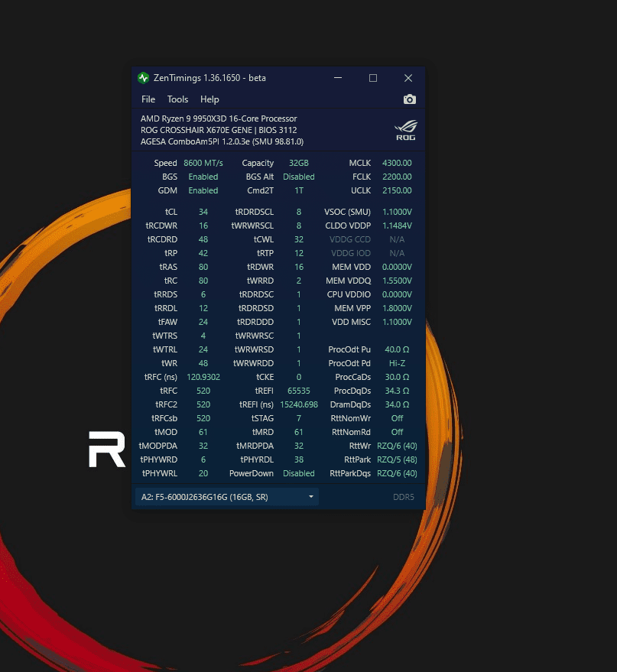The width and height of the screenshot is (617, 672).
Task: Click the DramDqDs 34.0 Ω value
Action: (397, 404)
